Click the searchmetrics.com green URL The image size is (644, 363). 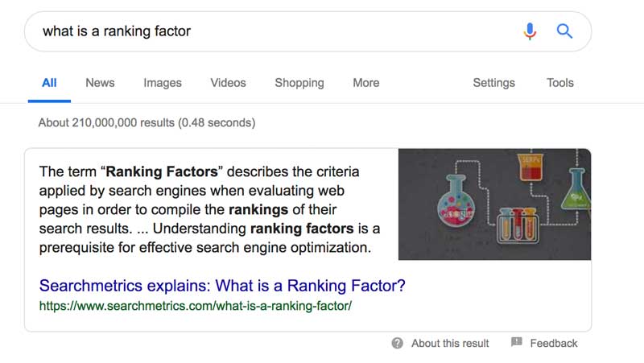pyautogui.click(x=196, y=307)
